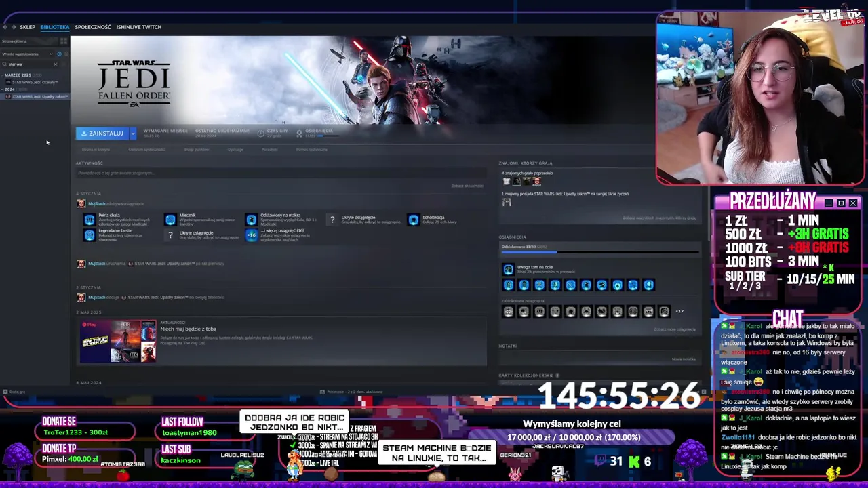Open 'Niech maj będzie z tobą' news headline

point(189,329)
